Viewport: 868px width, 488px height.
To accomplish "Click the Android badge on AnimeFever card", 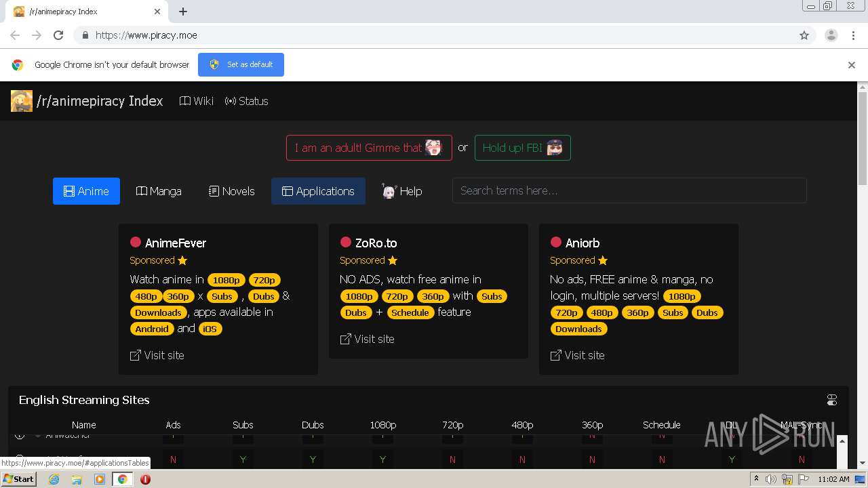I will 152,329.
